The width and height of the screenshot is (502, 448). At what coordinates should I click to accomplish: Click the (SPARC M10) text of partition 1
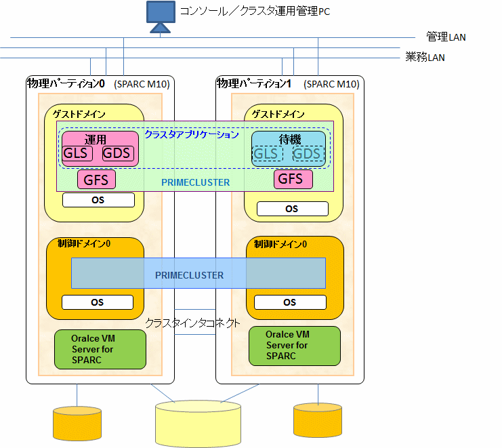click(332, 84)
